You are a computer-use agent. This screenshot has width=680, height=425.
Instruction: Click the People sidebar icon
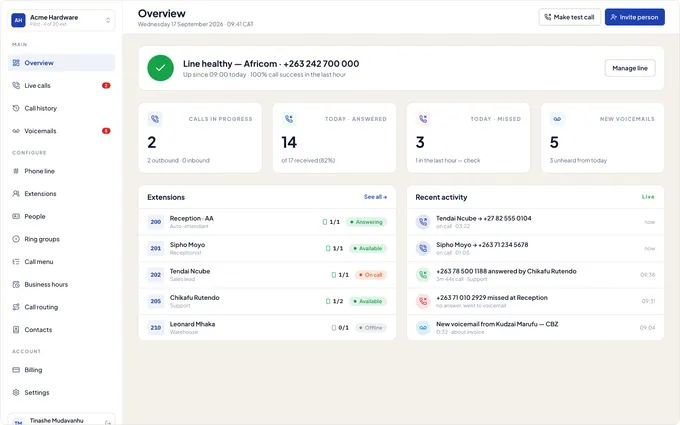(16, 216)
